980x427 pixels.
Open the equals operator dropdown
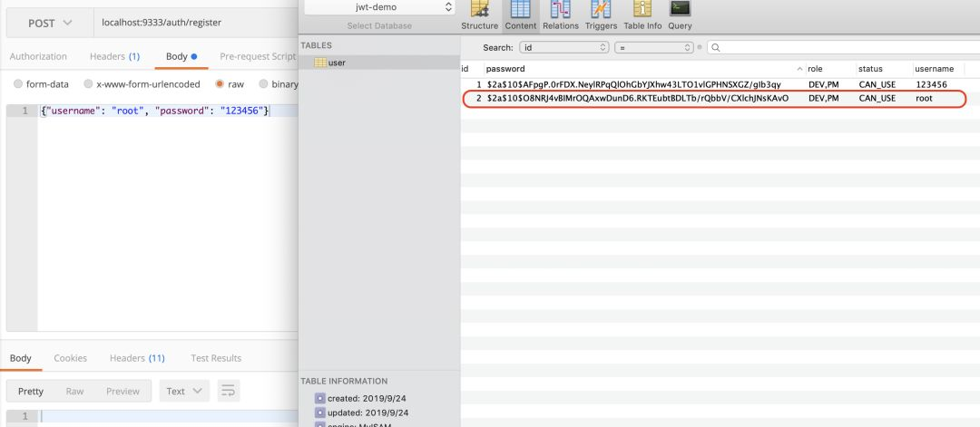653,47
